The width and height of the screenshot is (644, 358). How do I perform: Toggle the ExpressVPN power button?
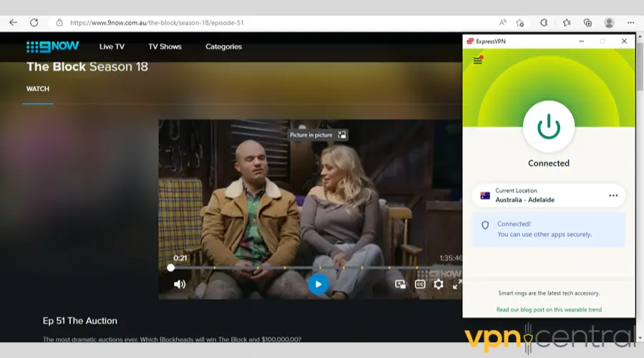pos(549,127)
